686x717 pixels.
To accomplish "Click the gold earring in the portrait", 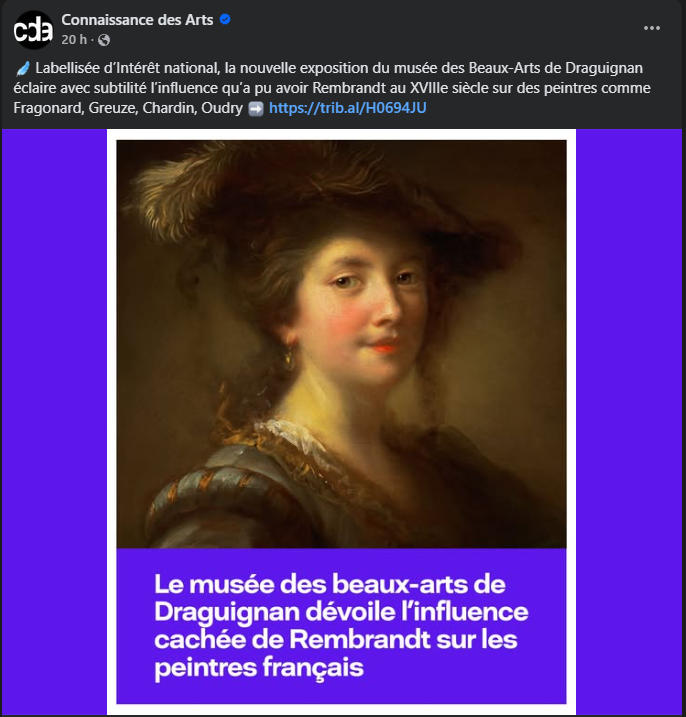I will (290, 358).
